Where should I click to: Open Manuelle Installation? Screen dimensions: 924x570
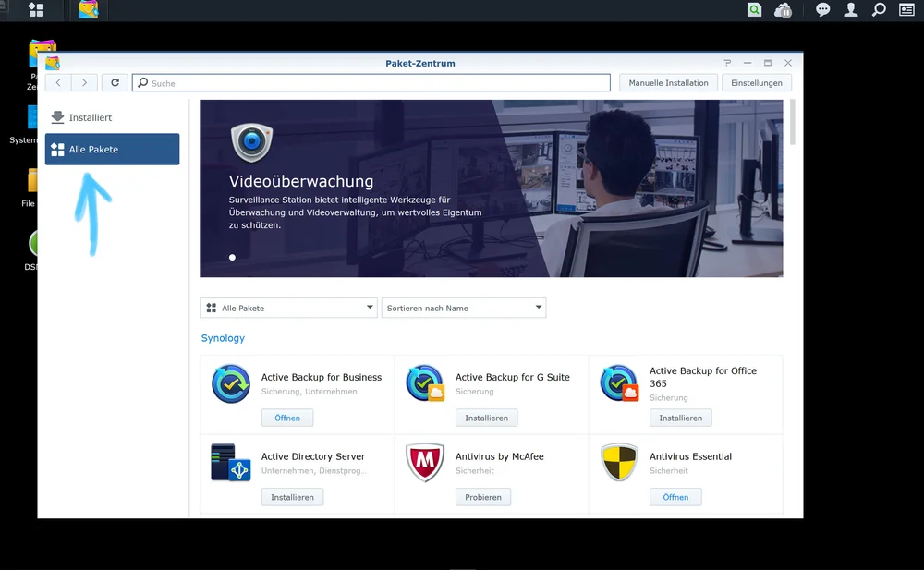(668, 82)
